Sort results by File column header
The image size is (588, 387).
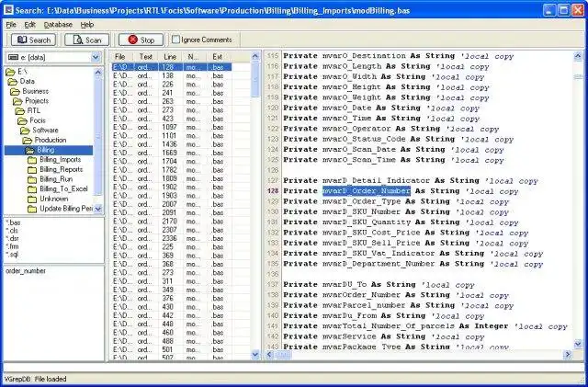(122, 57)
